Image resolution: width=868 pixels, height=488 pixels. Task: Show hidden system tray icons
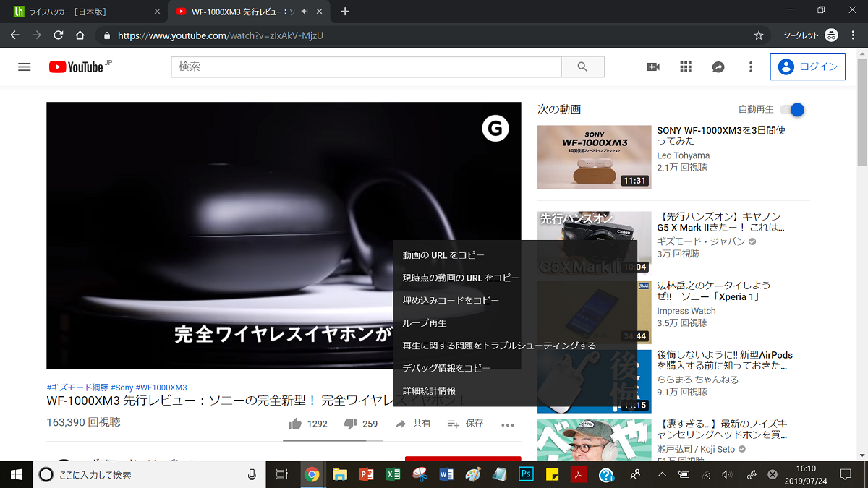coord(661,475)
